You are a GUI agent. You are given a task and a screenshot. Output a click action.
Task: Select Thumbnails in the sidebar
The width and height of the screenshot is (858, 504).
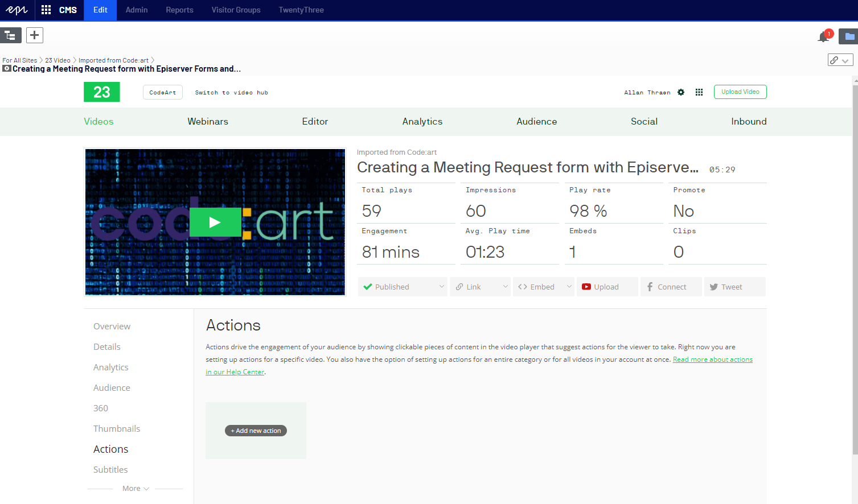coord(117,429)
